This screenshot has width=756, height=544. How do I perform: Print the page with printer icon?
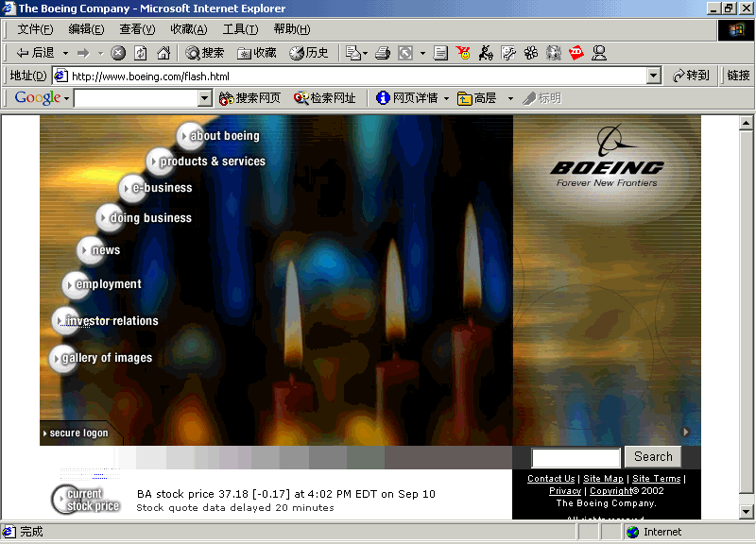tap(383, 53)
